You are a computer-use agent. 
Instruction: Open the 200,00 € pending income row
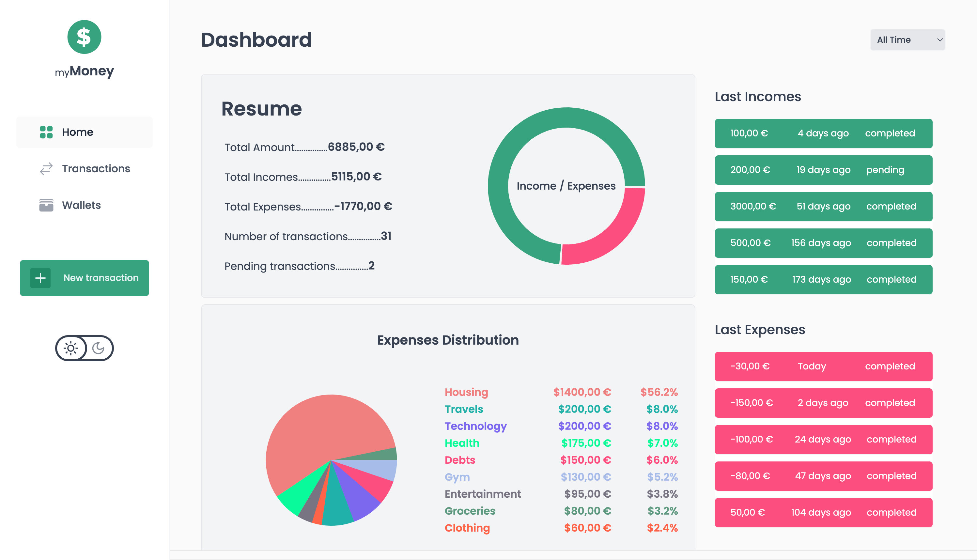[824, 170]
